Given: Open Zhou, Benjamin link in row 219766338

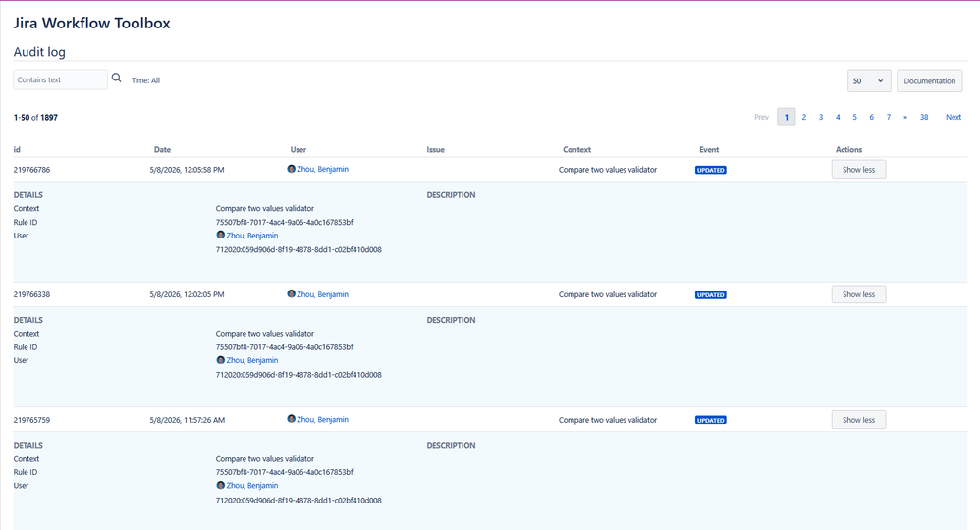Looking at the screenshot, I should click(x=322, y=294).
